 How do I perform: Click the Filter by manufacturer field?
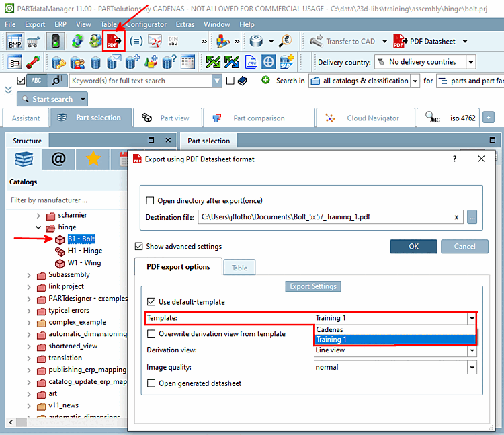(x=67, y=200)
